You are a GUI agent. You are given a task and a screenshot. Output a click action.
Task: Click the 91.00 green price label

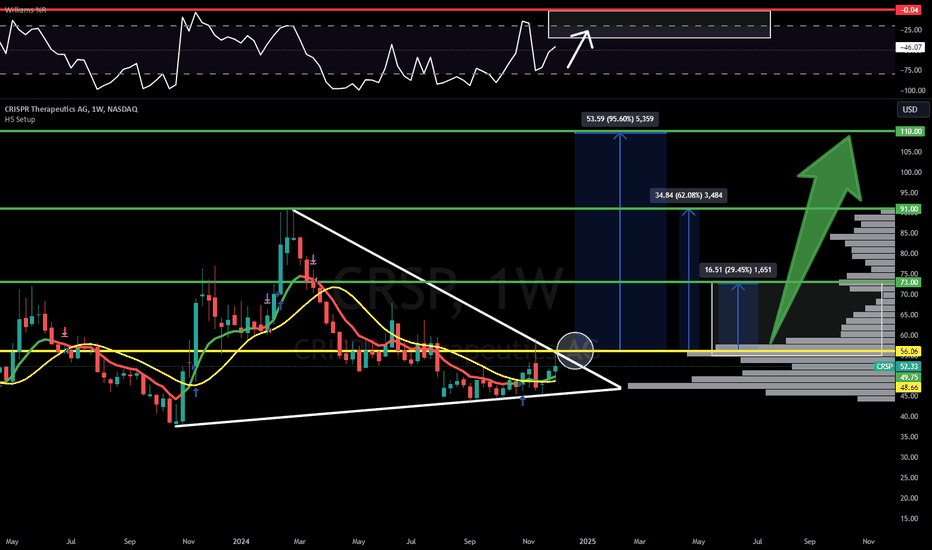coord(909,209)
